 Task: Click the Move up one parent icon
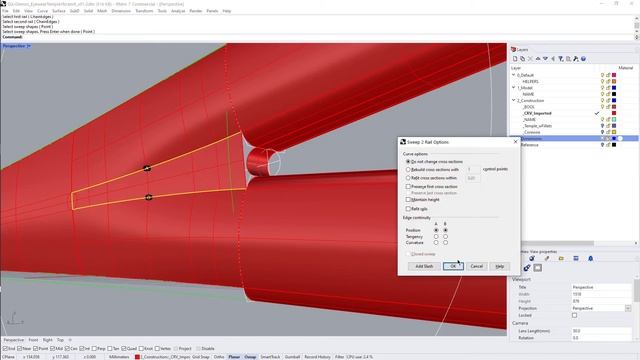pyautogui.click(x=553, y=59)
